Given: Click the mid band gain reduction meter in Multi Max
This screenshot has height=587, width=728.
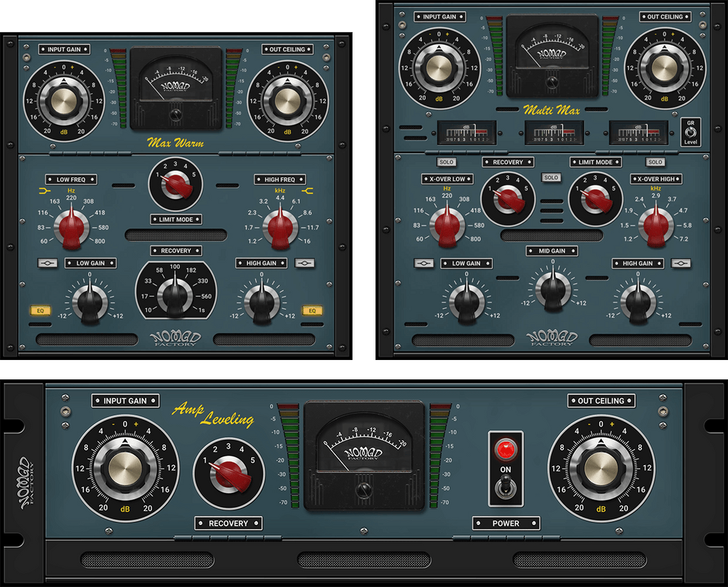Looking at the screenshot, I should click(554, 133).
